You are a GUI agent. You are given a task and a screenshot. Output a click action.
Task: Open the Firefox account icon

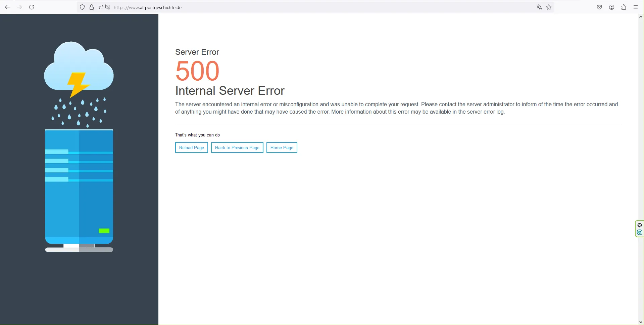tap(611, 7)
